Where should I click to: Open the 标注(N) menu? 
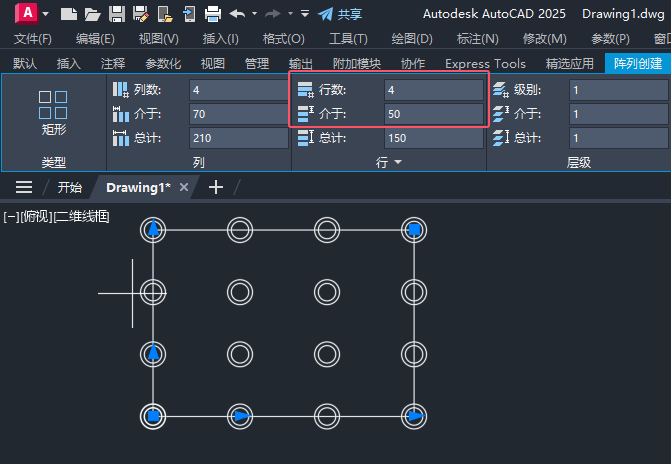[x=478, y=39]
